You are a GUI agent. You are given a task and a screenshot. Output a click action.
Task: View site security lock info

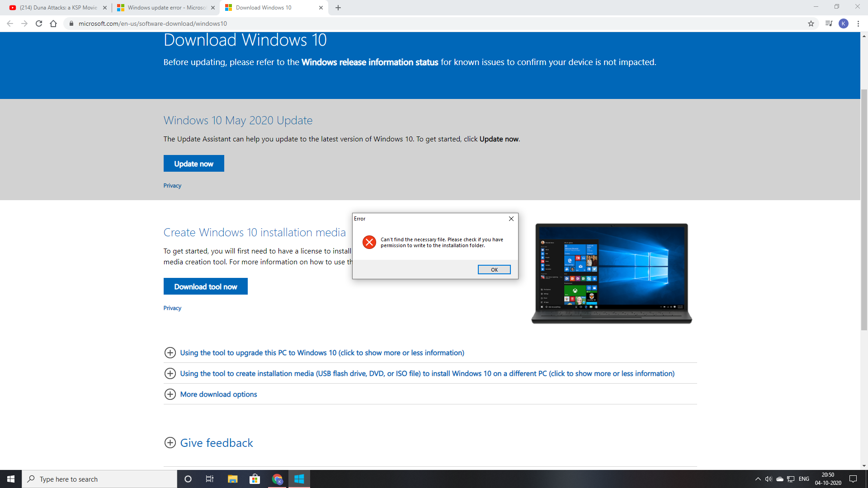tap(71, 23)
